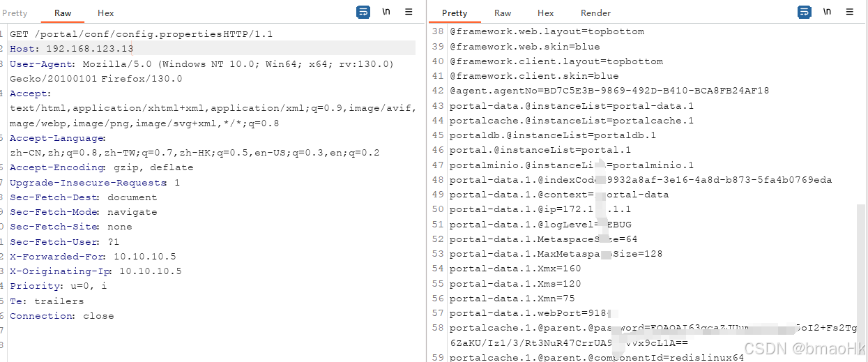The height and width of the screenshot is (362, 868).
Task: Click the portalminio.@instanceList line
Action: click(x=572, y=165)
